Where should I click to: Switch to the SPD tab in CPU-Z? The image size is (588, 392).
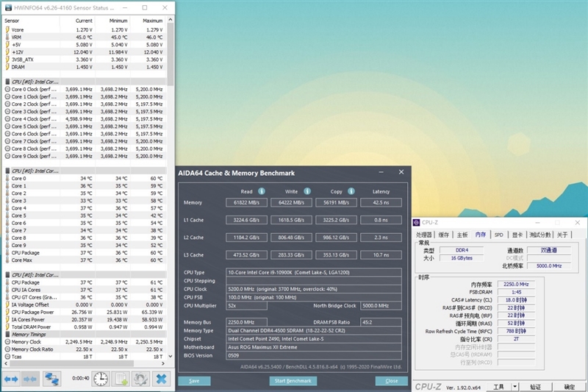point(498,235)
